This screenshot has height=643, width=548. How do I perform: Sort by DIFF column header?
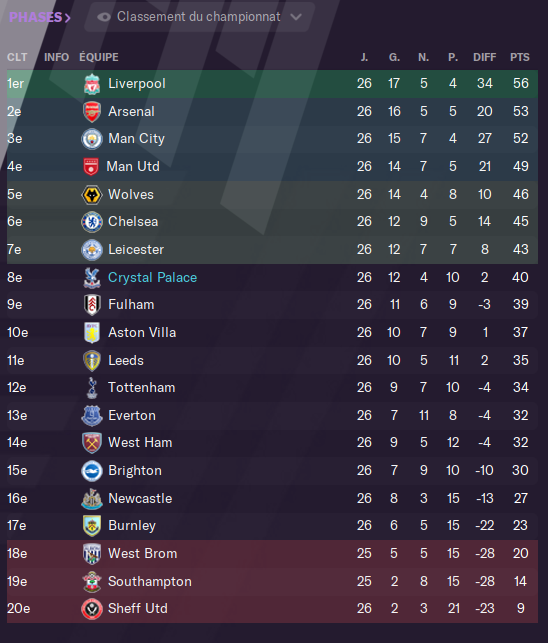click(x=484, y=57)
